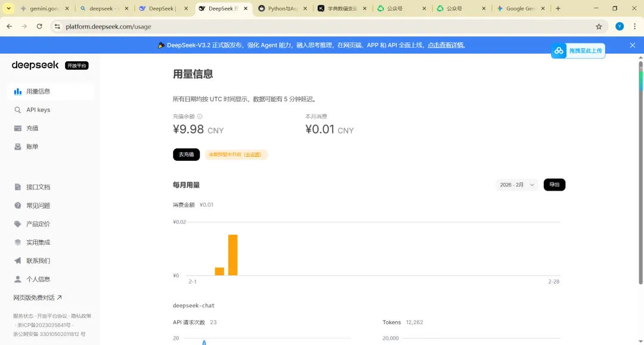Image resolution: width=644 pixels, height=345 pixels.
Task: Click 隐私政策 footer link
Action: [81, 316]
